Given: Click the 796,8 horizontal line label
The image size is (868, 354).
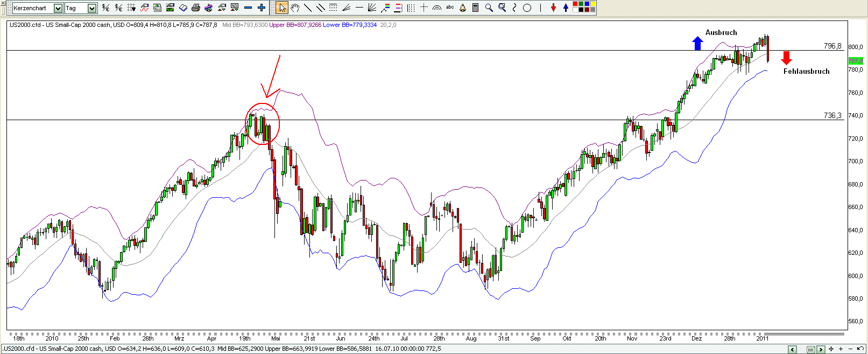Looking at the screenshot, I should coord(832,46).
